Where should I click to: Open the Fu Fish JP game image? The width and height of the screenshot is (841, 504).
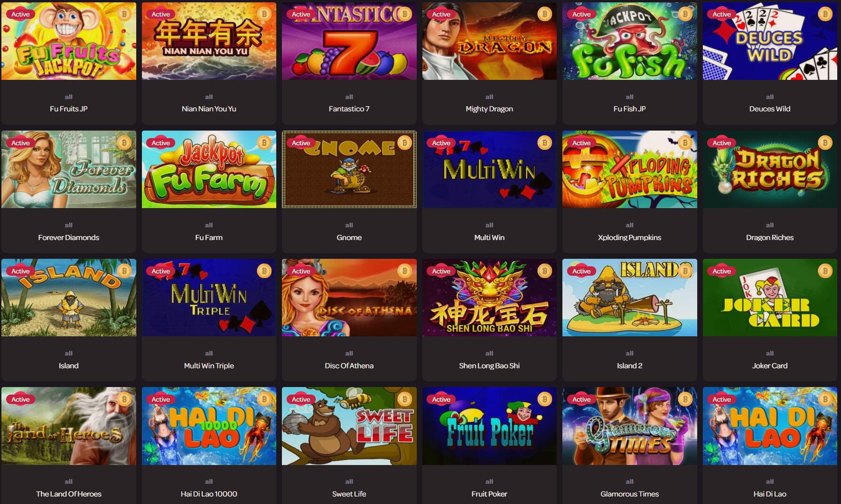630,41
